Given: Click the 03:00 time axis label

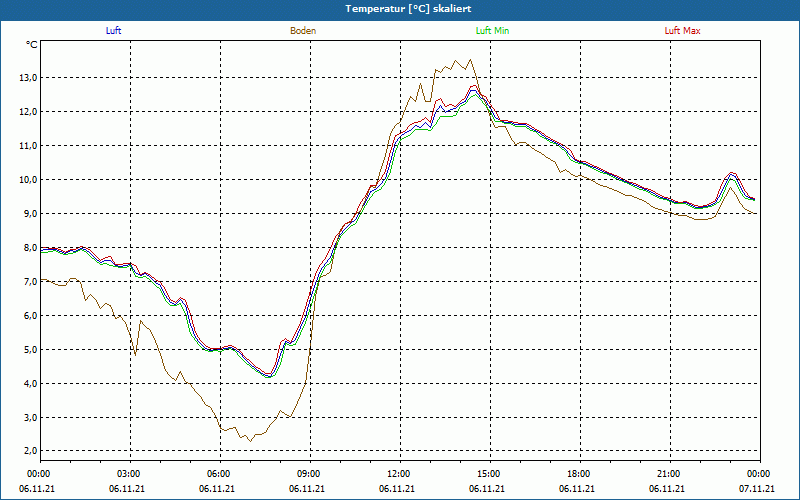Looking at the screenshot, I should coord(131,474).
